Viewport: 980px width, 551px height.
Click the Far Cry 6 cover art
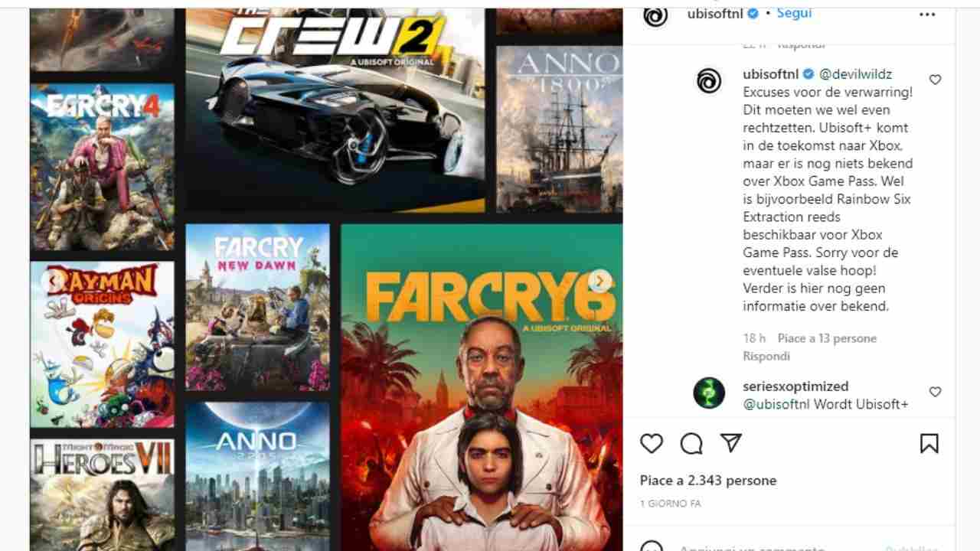coord(482,387)
